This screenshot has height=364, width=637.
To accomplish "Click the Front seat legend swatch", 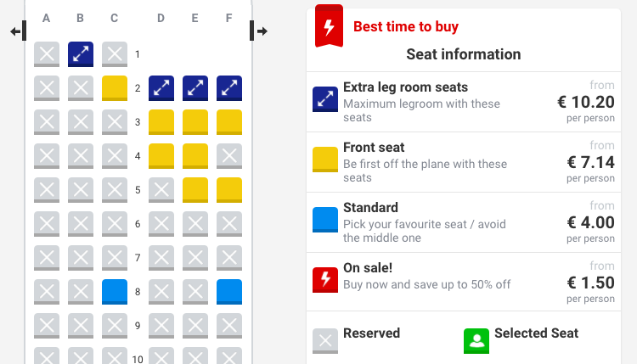I will (x=325, y=160).
